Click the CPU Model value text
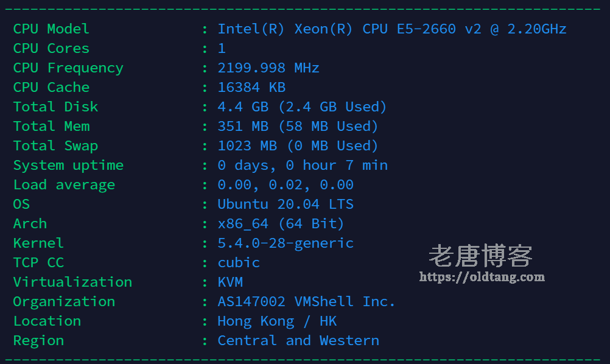 (x=392, y=29)
